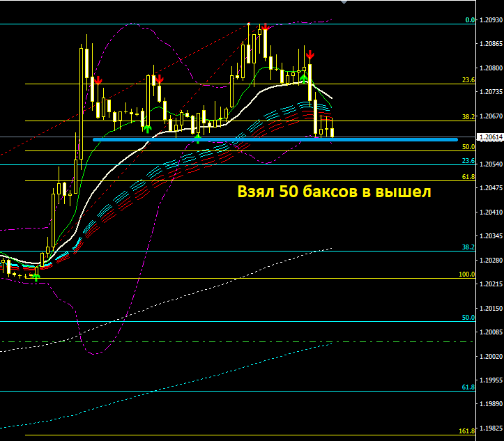The width and height of the screenshot is (504, 441).
Task: Click the 1.20735 price on the scale
Action: click(491, 92)
